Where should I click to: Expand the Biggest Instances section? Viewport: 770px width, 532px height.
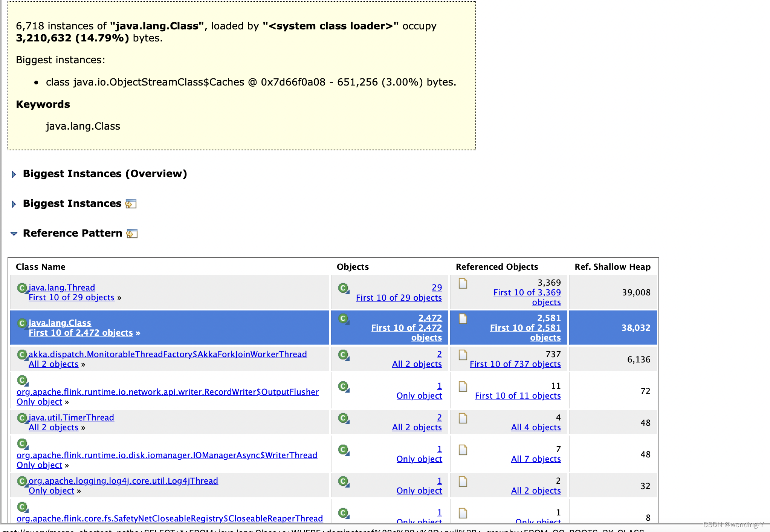point(14,204)
